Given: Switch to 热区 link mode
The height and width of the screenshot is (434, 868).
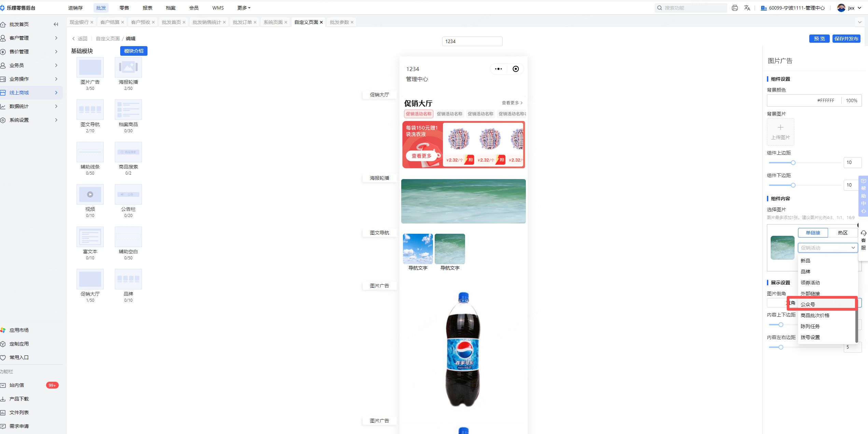Looking at the screenshot, I should 842,233.
